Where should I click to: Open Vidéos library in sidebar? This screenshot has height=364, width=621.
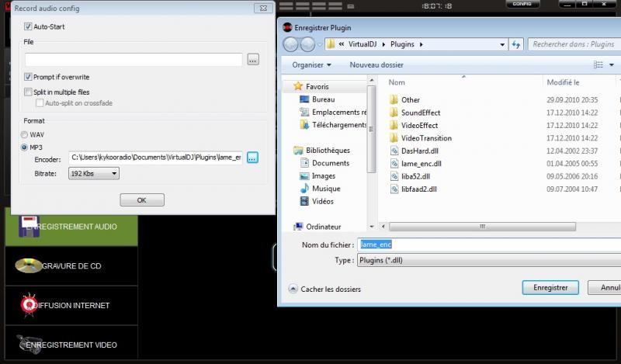322,201
